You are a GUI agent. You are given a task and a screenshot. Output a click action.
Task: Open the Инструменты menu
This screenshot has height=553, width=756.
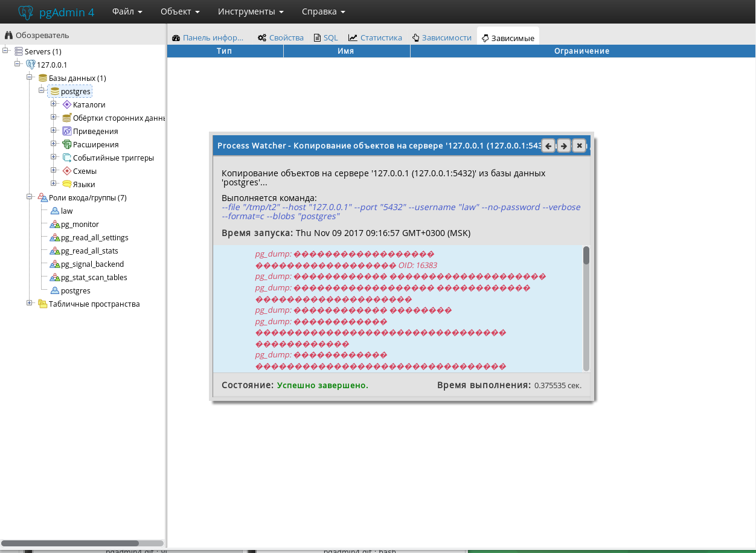[x=251, y=11]
